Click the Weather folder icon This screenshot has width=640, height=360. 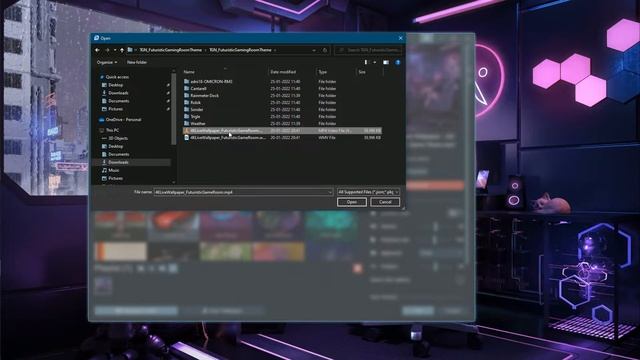click(186, 123)
